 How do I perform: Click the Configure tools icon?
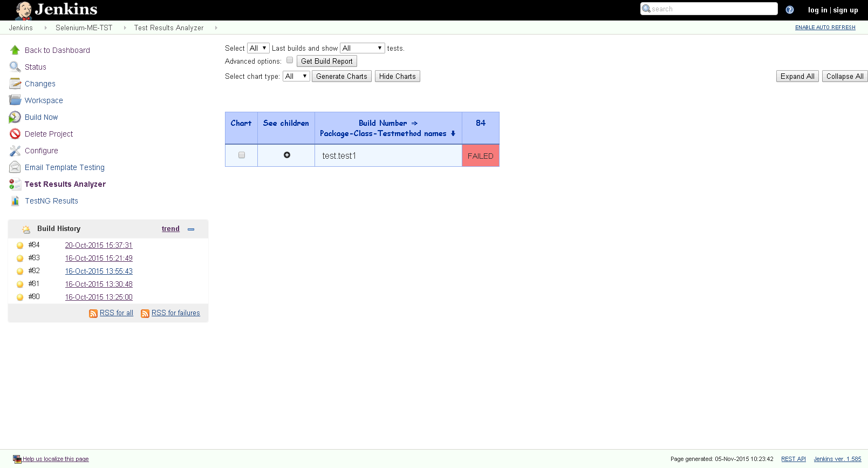(15, 151)
